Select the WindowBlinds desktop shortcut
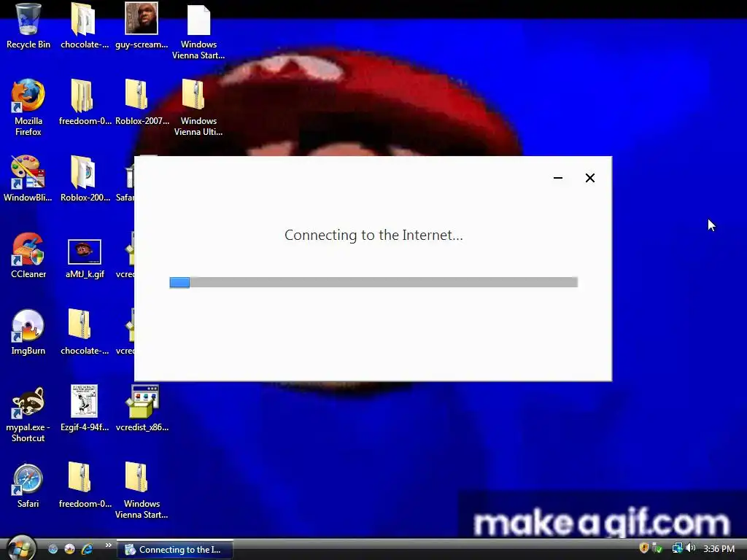747x560 pixels. coord(28,179)
